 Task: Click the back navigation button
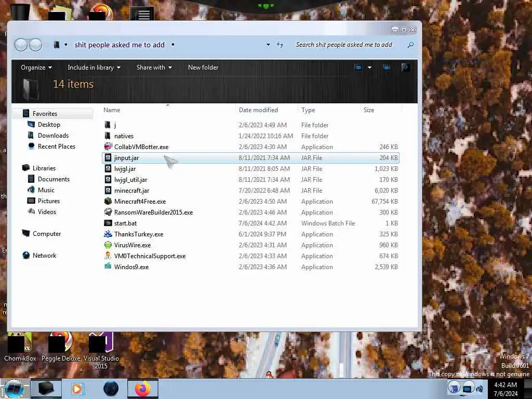pyautogui.click(x=21, y=45)
